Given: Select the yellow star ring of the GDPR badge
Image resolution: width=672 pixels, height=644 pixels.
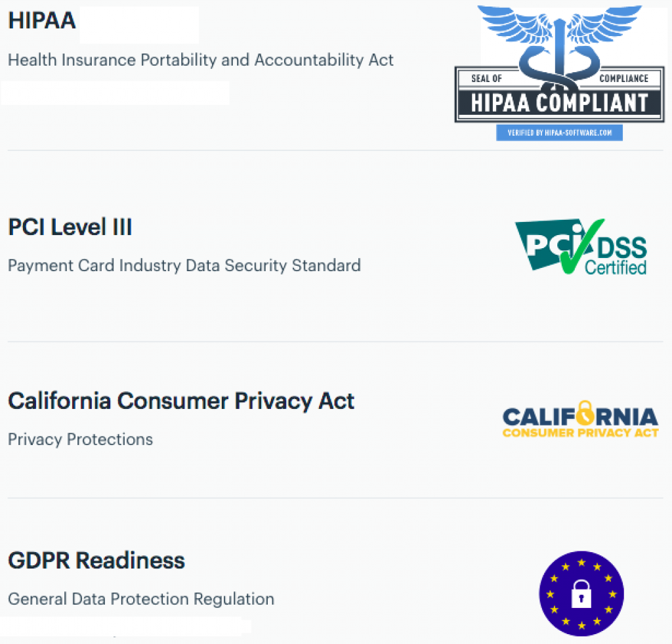Looking at the screenshot, I should pyautogui.click(x=581, y=594).
